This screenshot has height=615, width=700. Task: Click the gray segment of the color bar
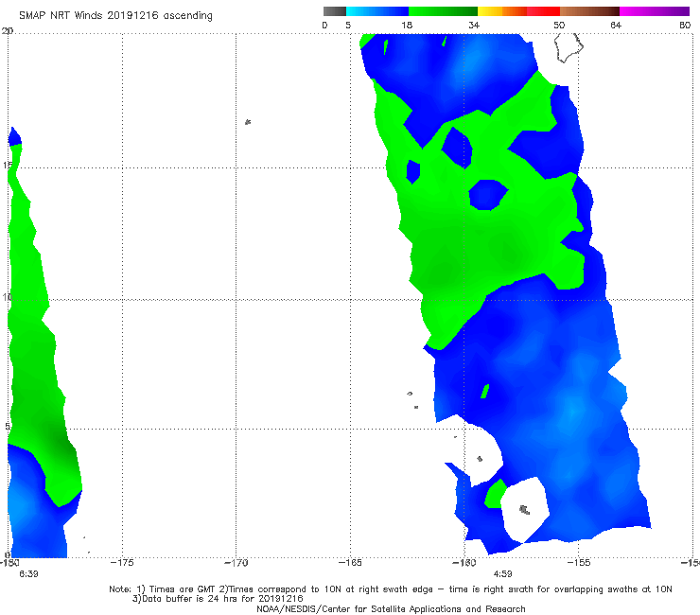(x=335, y=11)
